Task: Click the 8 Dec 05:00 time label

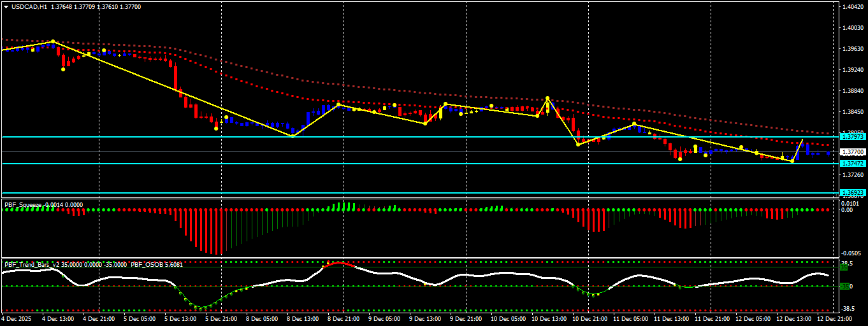Action: [x=262, y=318]
